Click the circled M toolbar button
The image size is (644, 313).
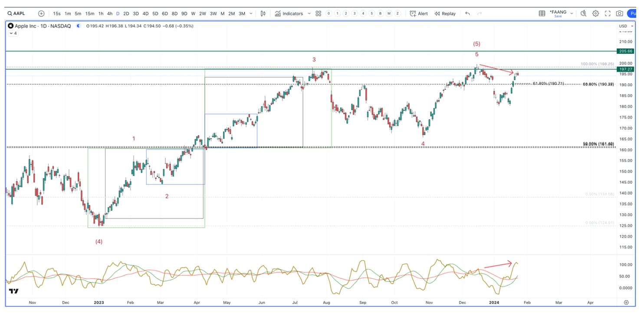point(389,13)
